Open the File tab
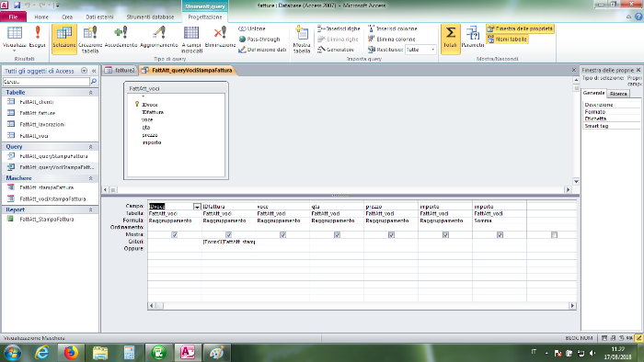Image resolution: width=644 pixels, height=362 pixels. pyautogui.click(x=13, y=17)
